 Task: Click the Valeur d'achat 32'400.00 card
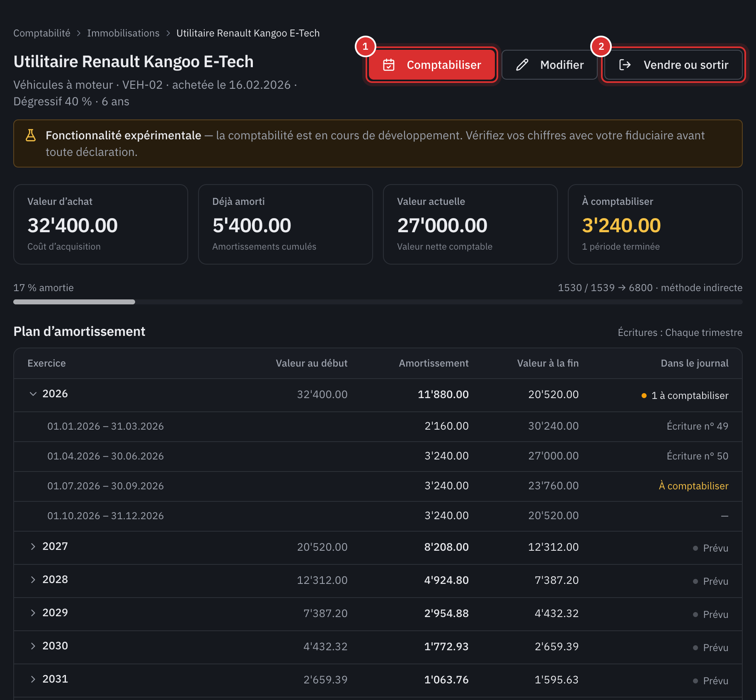point(101,224)
